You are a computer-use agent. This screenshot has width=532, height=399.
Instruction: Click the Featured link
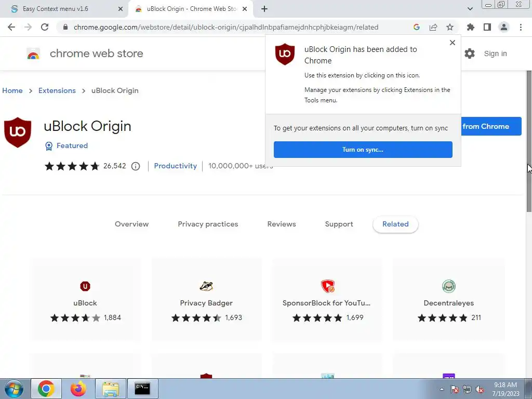coord(72,145)
